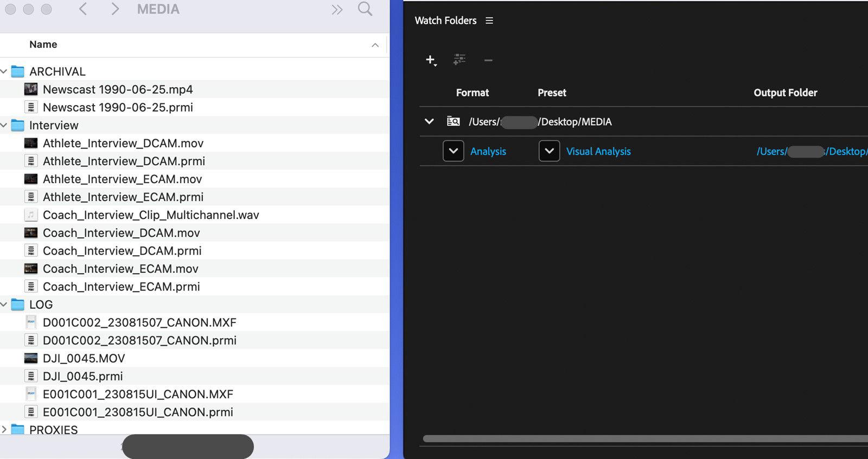Click the ARCHIVAL folder icon
This screenshot has width=868, height=459.
18,72
